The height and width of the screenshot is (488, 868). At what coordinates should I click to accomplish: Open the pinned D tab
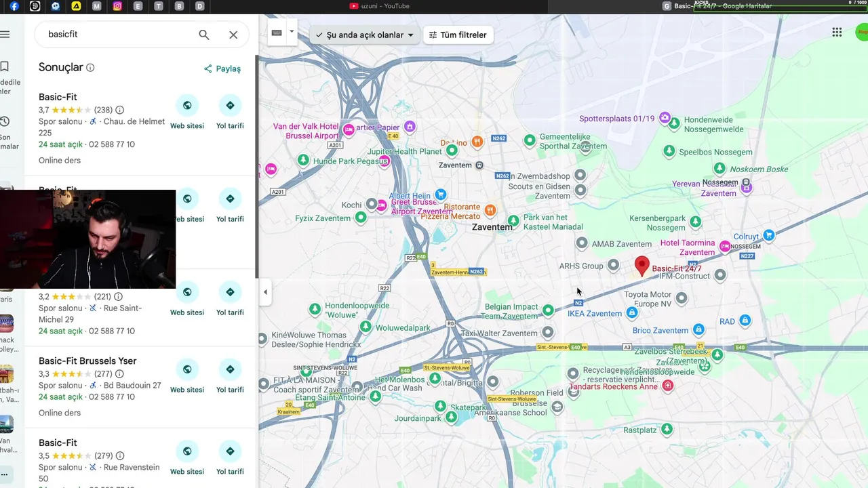pyautogui.click(x=199, y=6)
